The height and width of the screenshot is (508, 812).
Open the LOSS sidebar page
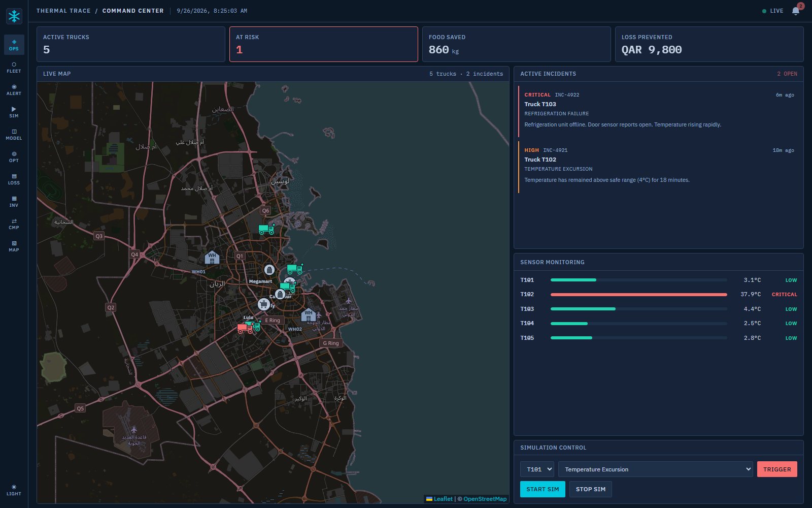pos(14,179)
